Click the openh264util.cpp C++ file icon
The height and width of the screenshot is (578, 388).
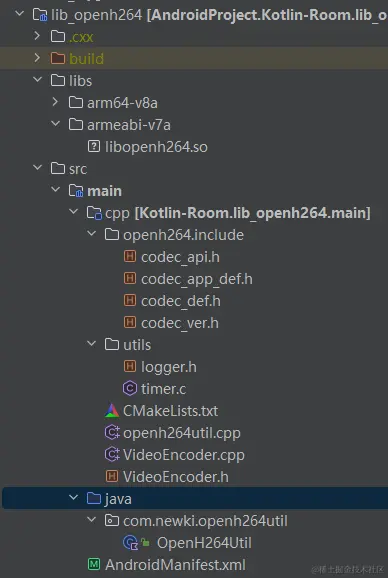point(112,432)
